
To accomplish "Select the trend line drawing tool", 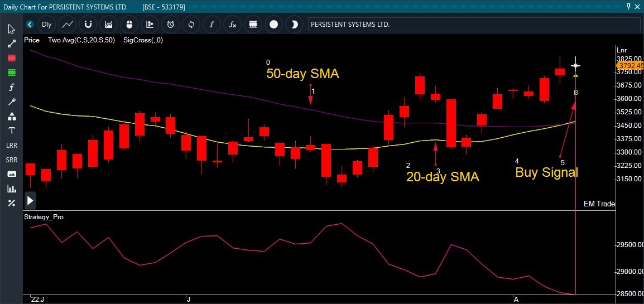I will tap(12, 44).
